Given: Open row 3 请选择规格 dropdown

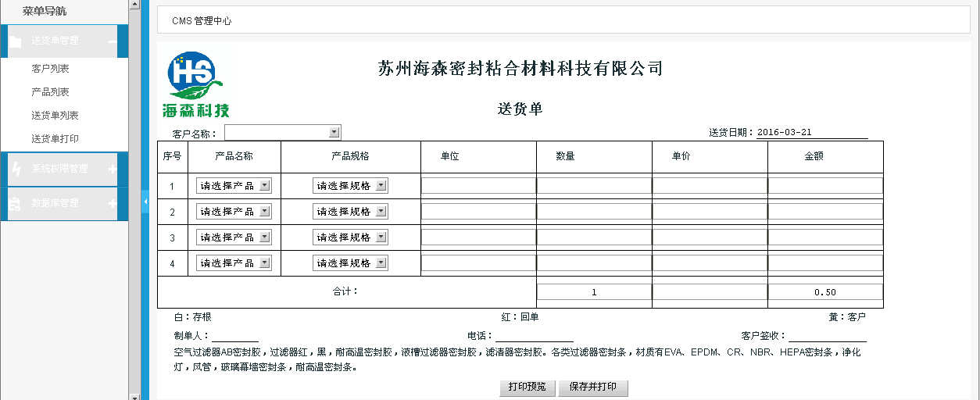Looking at the screenshot, I should pyautogui.click(x=350, y=237).
